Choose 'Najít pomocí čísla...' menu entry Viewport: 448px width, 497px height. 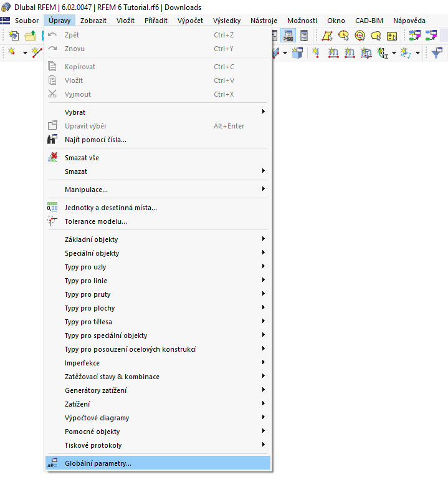[x=158, y=140]
